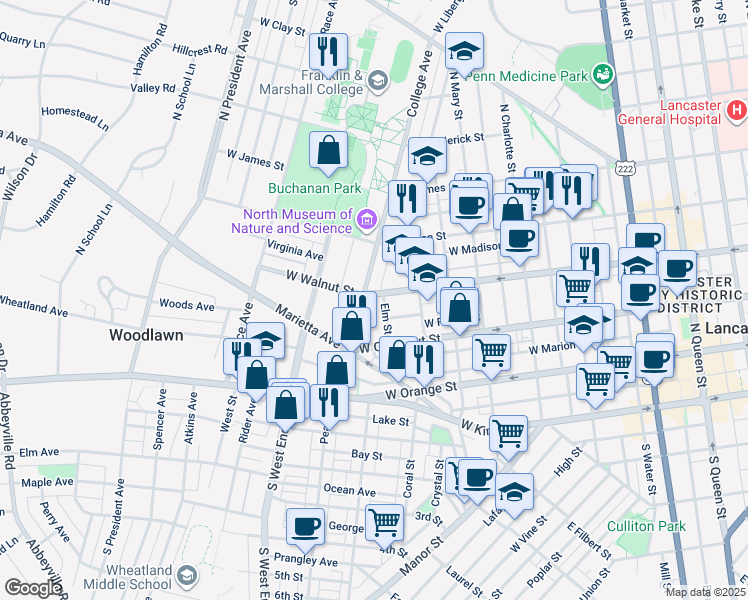Select North Museum of Nature and Science text
The image size is (748, 600).
292,221
